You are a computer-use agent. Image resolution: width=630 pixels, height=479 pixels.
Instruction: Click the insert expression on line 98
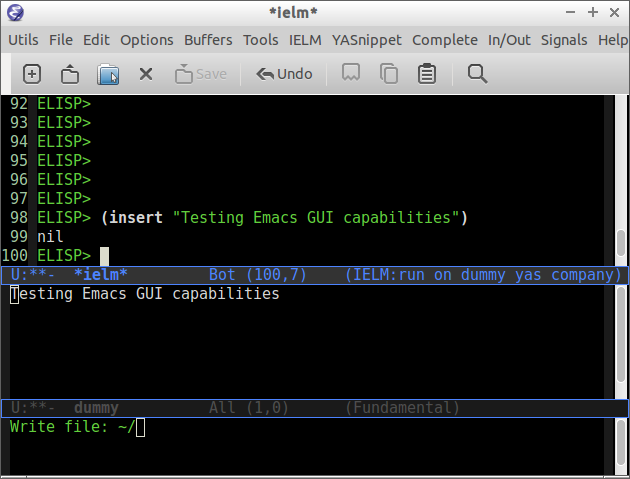tap(284, 217)
